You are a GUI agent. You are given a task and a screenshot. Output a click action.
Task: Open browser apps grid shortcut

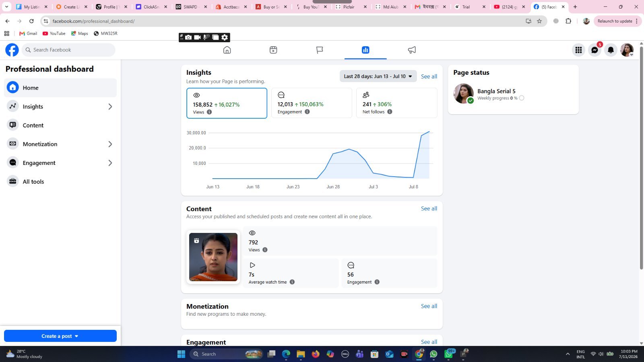point(6,33)
